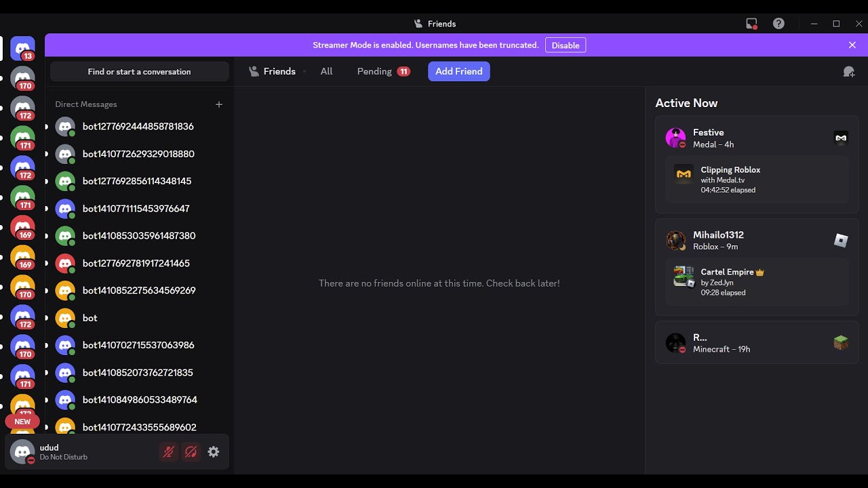Open gray server icon with 172 badge
This screenshot has width=868, height=488.
(23, 108)
